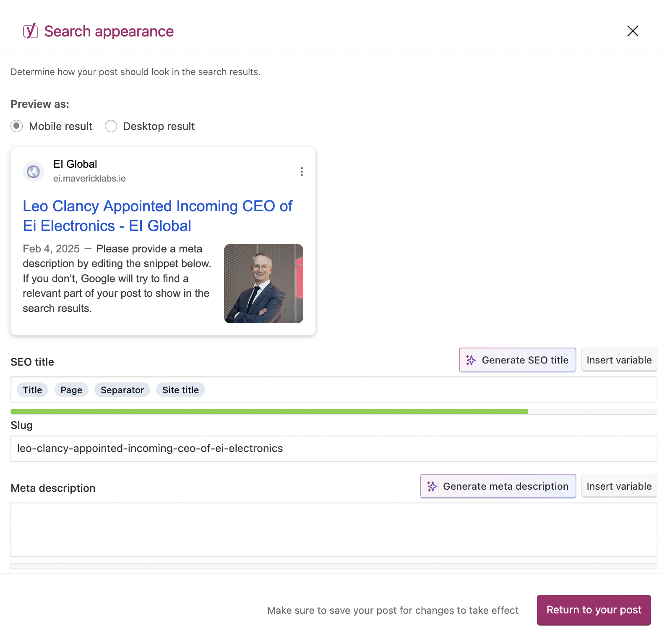667x644 pixels.
Task: Select the Desktop result preview option
Action: 111,126
